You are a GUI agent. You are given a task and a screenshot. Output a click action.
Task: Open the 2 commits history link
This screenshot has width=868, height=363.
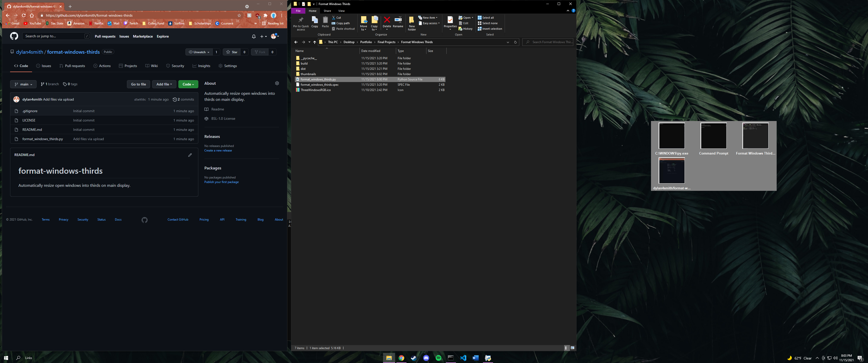pyautogui.click(x=183, y=99)
